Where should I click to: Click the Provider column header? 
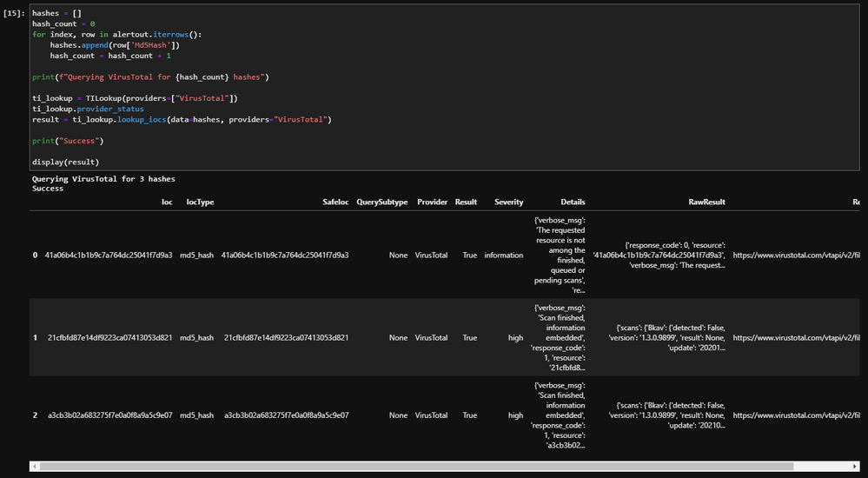point(432,202)
